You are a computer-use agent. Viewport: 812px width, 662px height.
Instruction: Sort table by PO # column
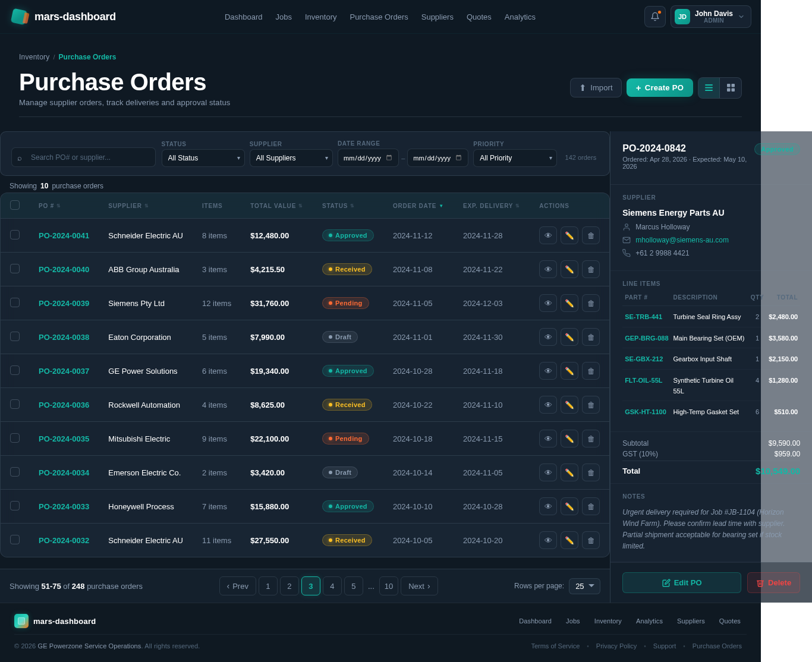click(x=49, y=206)
